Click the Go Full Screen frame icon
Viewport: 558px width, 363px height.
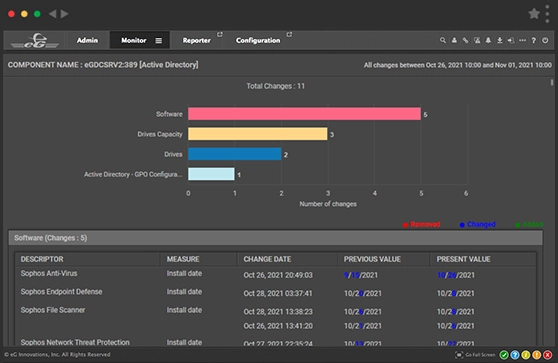click(x=459, y=355)
